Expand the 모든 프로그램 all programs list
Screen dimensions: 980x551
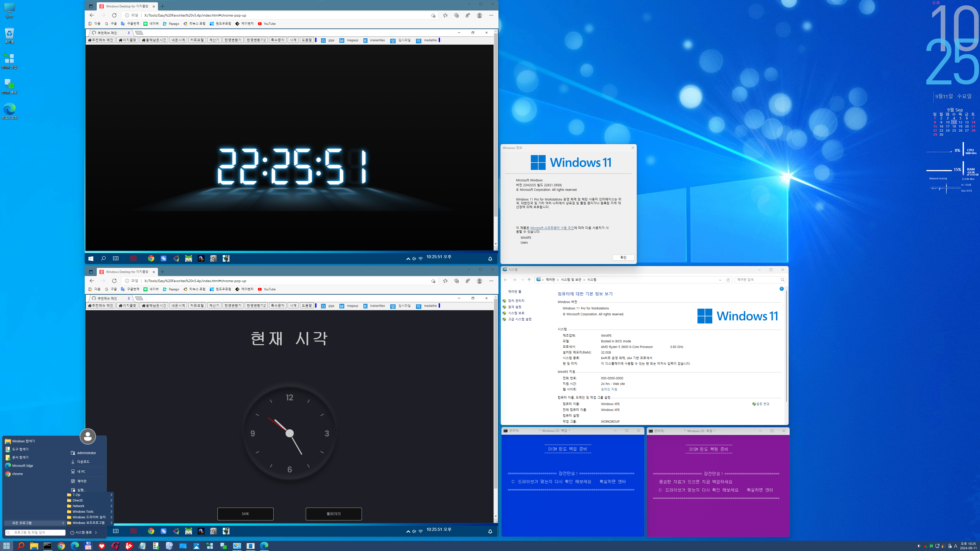[x=35, y=523]
